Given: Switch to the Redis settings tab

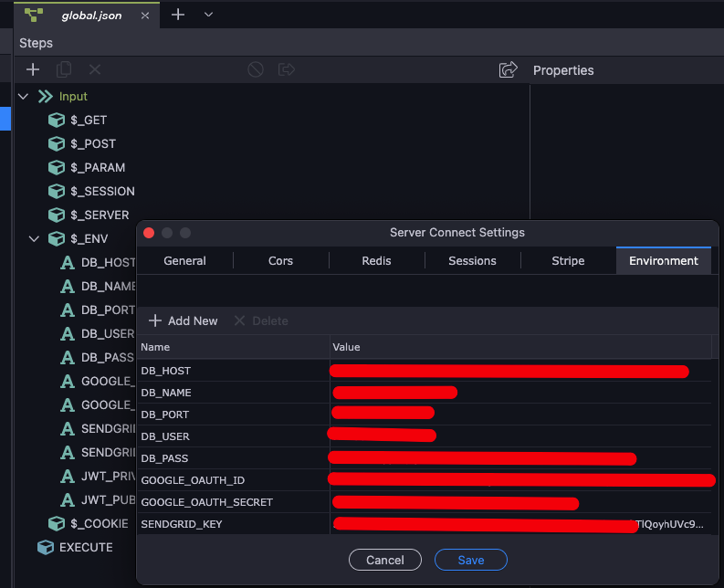Looking at the screenshot, I should (x=376, y=261).
